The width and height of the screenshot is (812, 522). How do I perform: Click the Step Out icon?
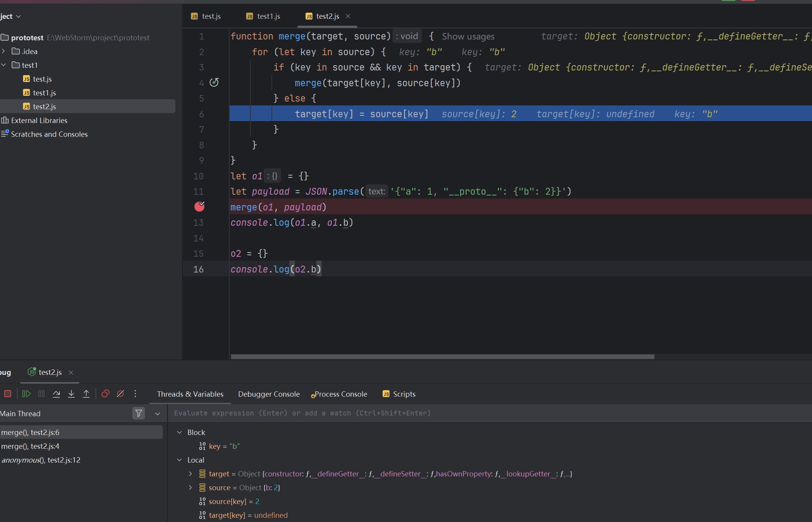point(86,394)
